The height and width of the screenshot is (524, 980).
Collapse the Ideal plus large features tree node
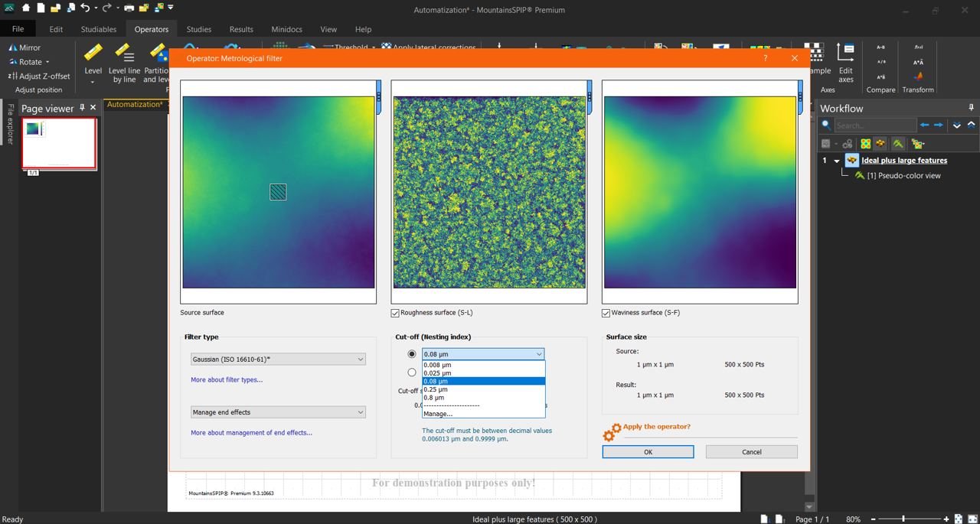pyautogui.click(x=837, y=161)
